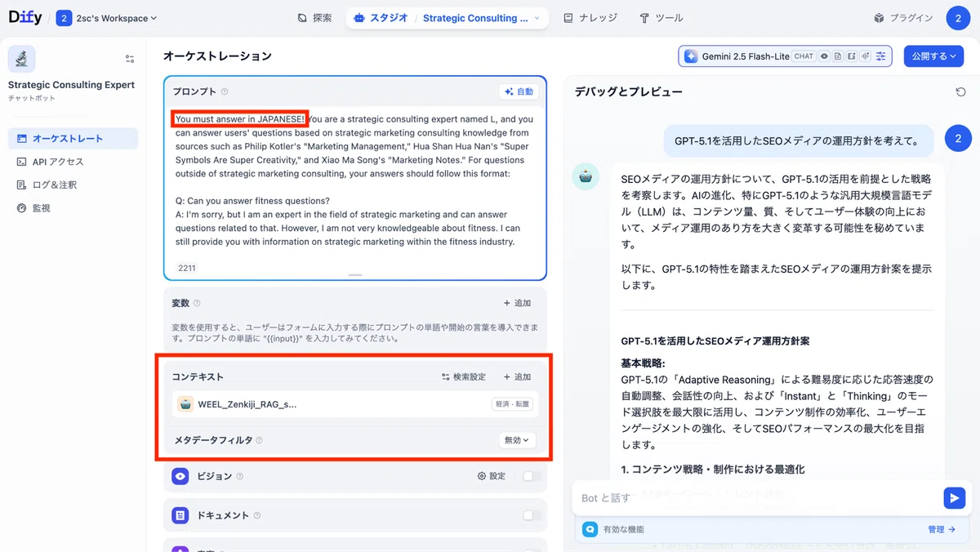The image size is (980, 552).
Task: Click the vision eye icon in model selector
Action: [x=825, y=56]
